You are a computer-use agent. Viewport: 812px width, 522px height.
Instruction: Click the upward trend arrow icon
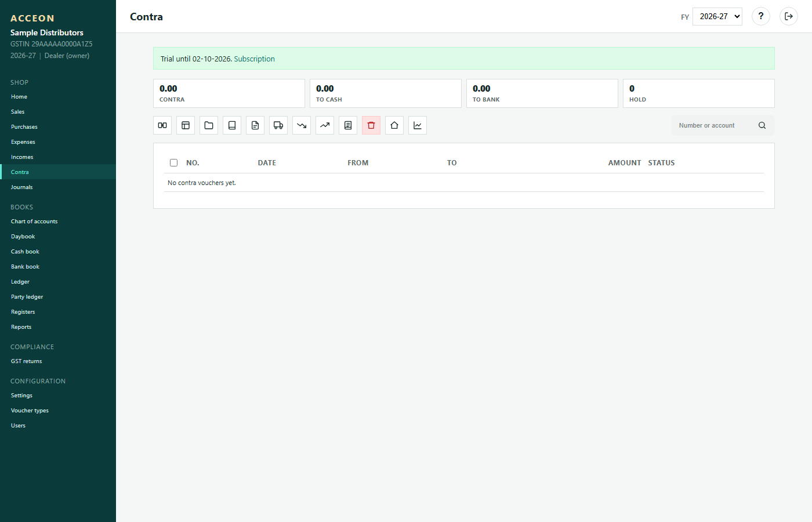pos(325,125)
